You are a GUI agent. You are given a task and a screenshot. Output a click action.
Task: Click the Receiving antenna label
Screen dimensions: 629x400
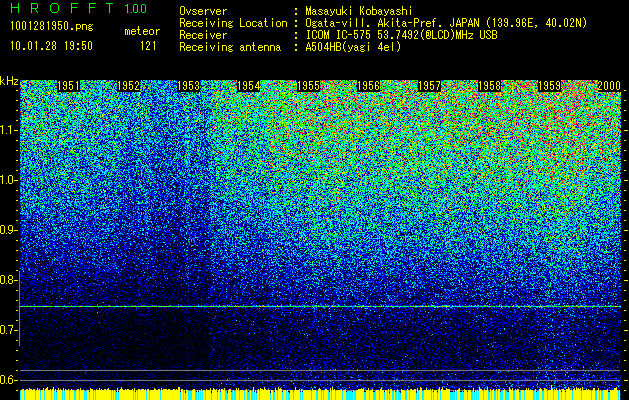point(230,47)
